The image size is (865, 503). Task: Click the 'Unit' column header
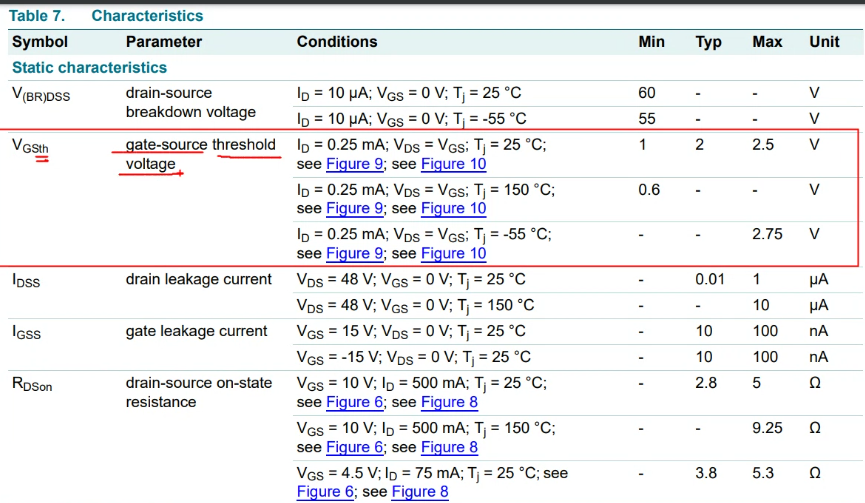pyautogui.click(x=824, y=42)
